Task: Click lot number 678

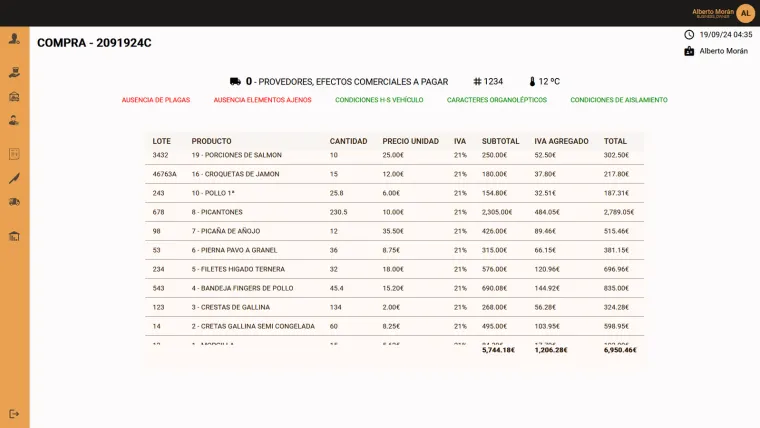Action: [x=158, y=212]
